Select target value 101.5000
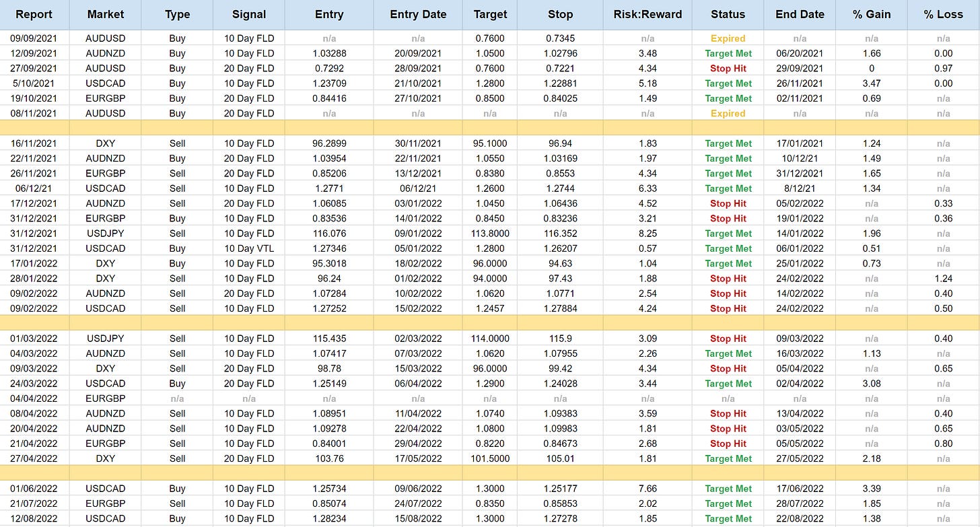The image size is (980, 527). point(490,458)
